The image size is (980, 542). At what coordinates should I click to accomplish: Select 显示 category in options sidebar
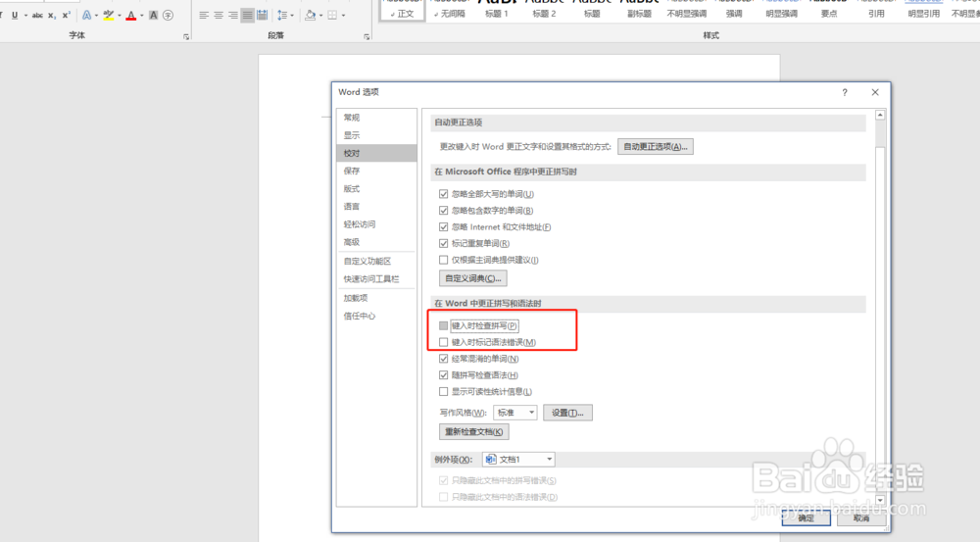click(x=376, y=135)
